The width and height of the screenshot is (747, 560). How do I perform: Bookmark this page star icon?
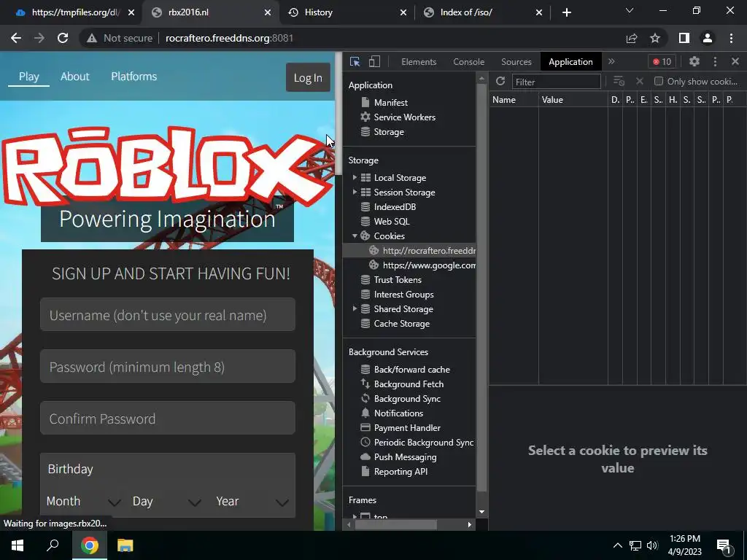click(x=655, y=38)
